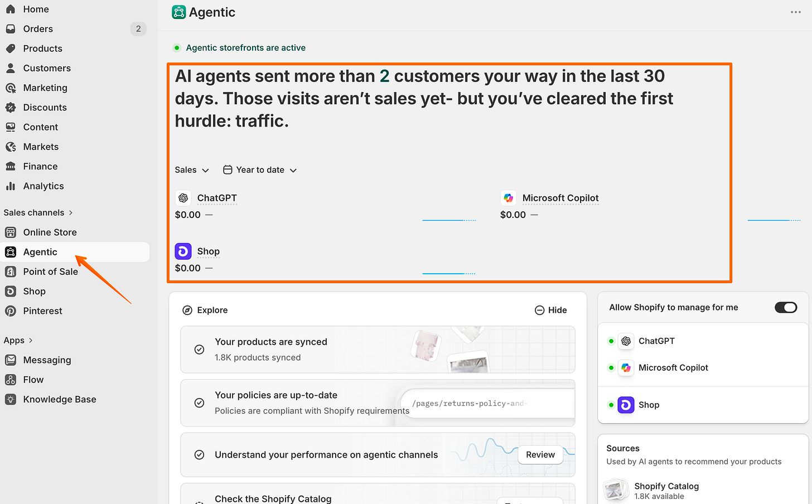This screenshot has height=504, width=812.
Task: Click the Online Store icon
Action: (11, 232)
